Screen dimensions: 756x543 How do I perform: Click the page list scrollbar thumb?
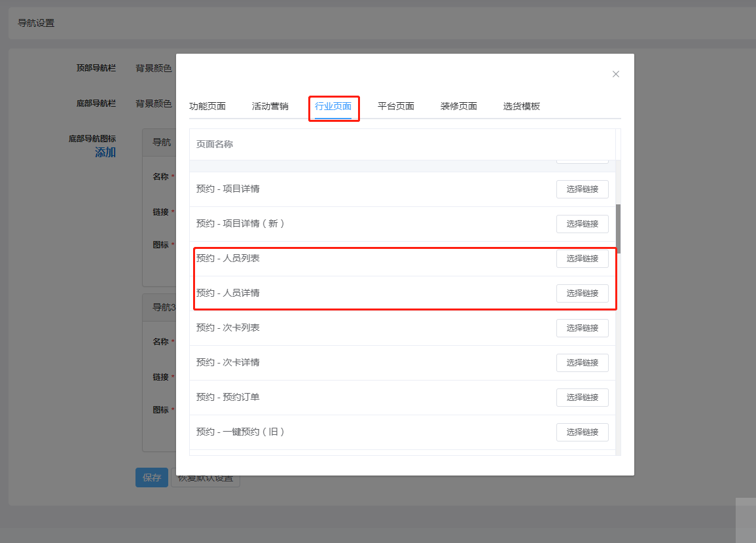[618, 229]
